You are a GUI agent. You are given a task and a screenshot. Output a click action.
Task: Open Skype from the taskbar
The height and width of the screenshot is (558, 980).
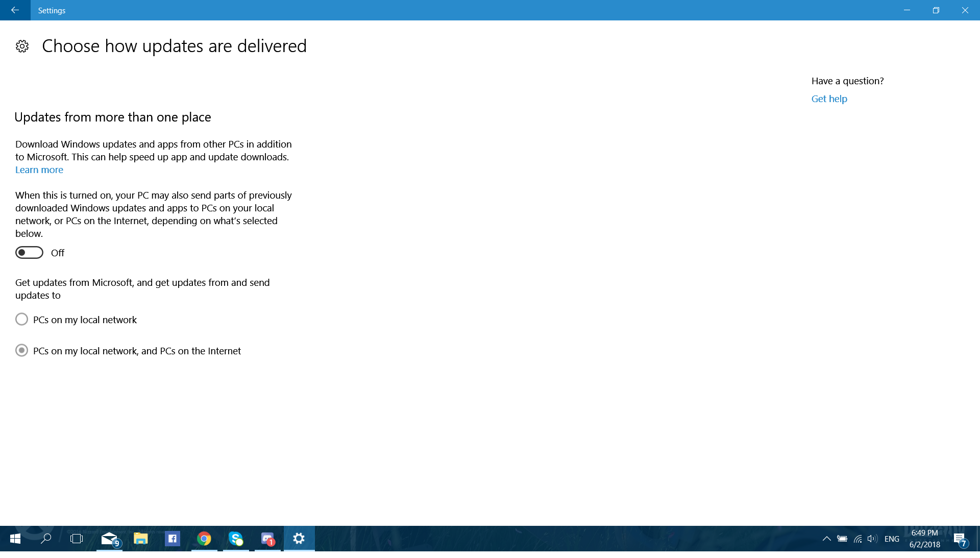click(236, 539)
